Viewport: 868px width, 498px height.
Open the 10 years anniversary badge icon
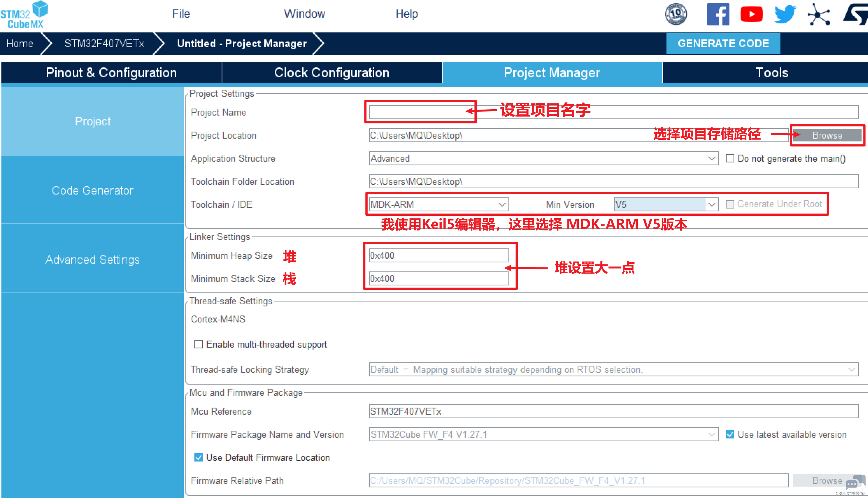[676, 14]
